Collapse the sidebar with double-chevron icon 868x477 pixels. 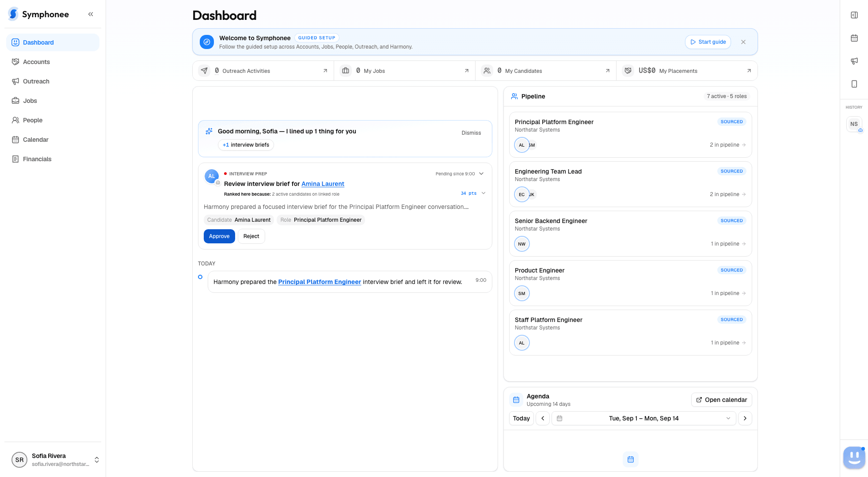(91, 14)
